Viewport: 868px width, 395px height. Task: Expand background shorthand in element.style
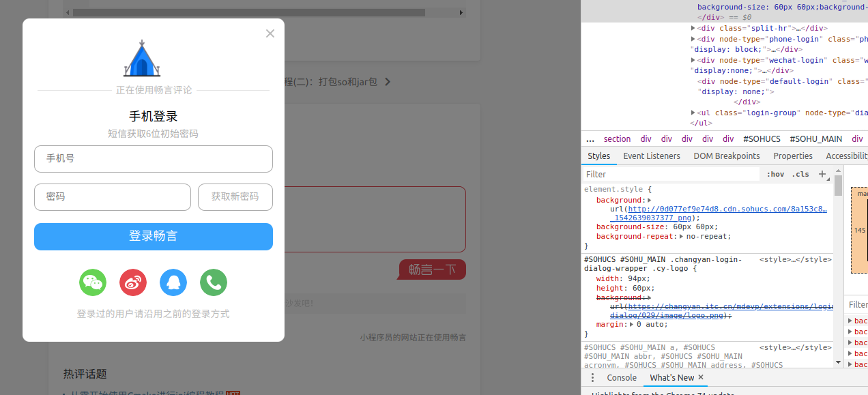[649, 201]
